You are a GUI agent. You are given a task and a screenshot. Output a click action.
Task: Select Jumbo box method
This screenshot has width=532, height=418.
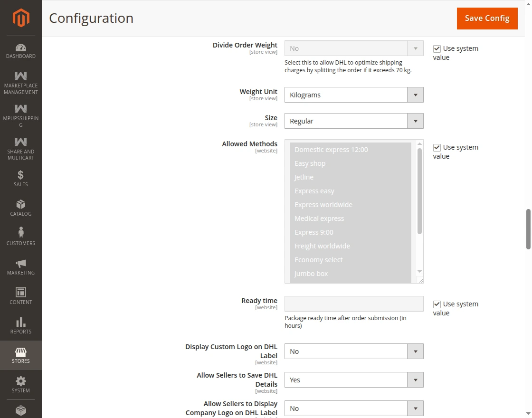(x=351, y=274)
